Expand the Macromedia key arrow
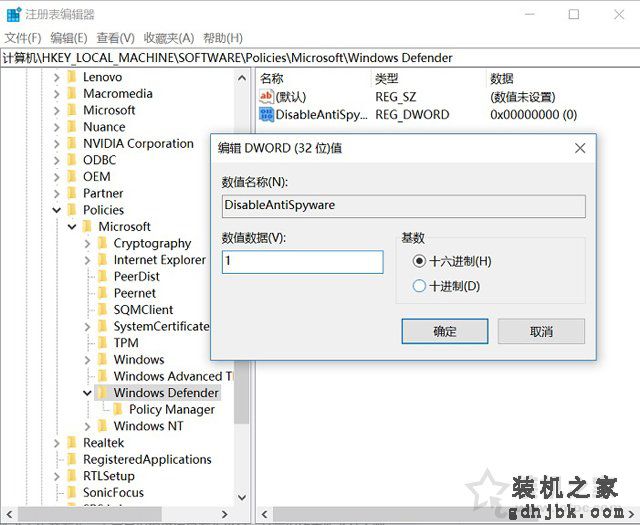Image resolution: width=640 pixels, height=525 pixels. tap(57, 94)
